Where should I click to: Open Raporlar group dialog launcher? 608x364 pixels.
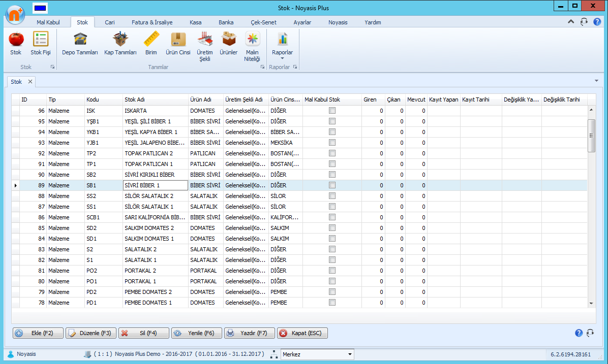[295, 67]
